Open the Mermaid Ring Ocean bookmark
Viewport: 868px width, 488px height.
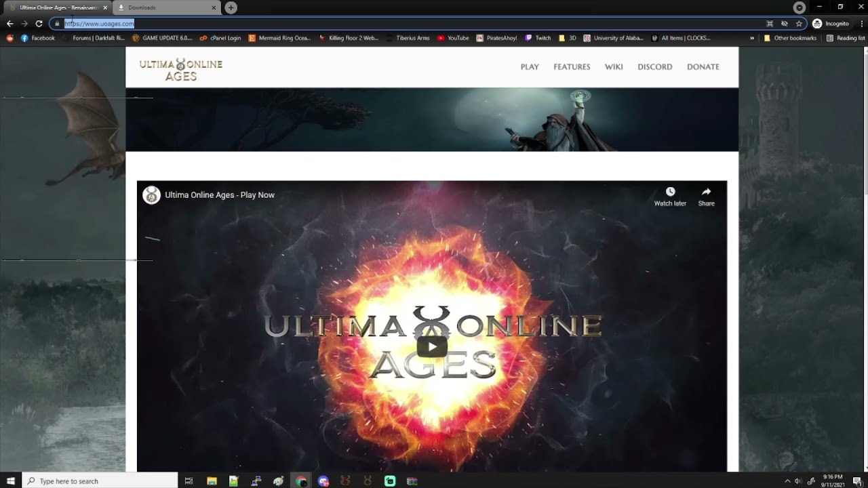pyautogui.click(x=279, y=38)
